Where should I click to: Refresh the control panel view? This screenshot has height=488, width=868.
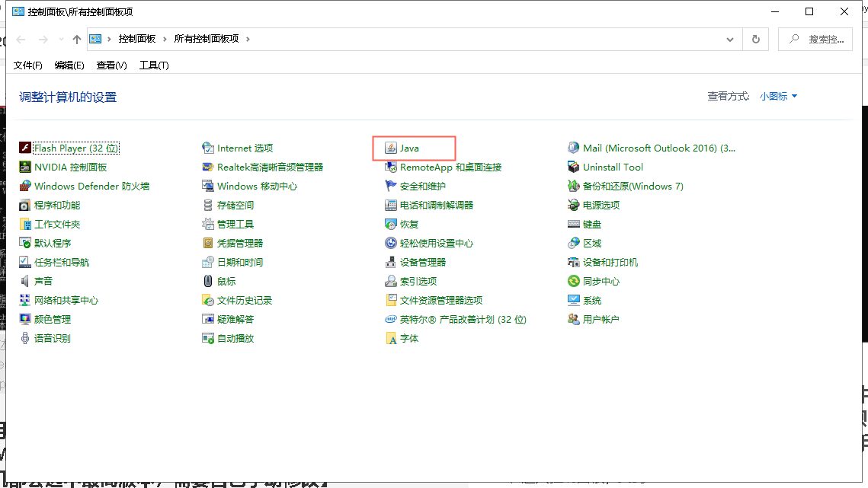click(756, 40)
